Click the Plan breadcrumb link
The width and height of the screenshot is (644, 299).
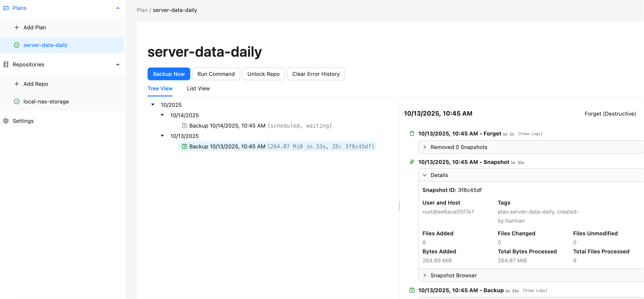pos(142,10)
